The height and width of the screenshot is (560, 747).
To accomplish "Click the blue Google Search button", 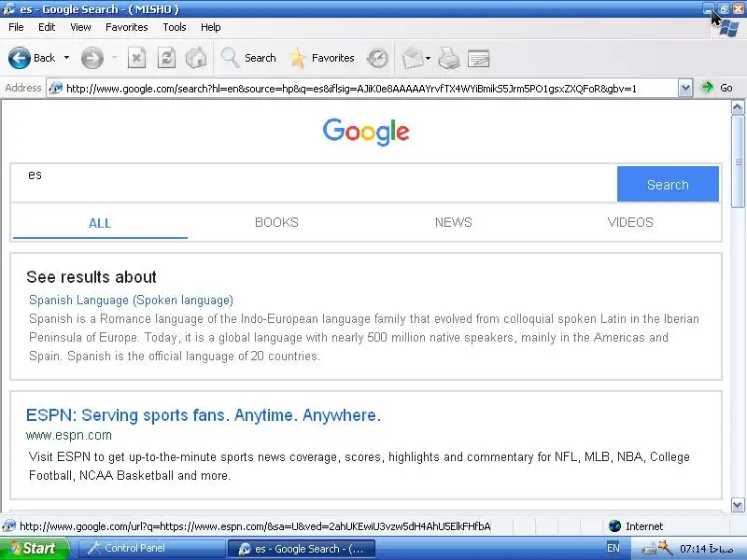I will [668, 184].
